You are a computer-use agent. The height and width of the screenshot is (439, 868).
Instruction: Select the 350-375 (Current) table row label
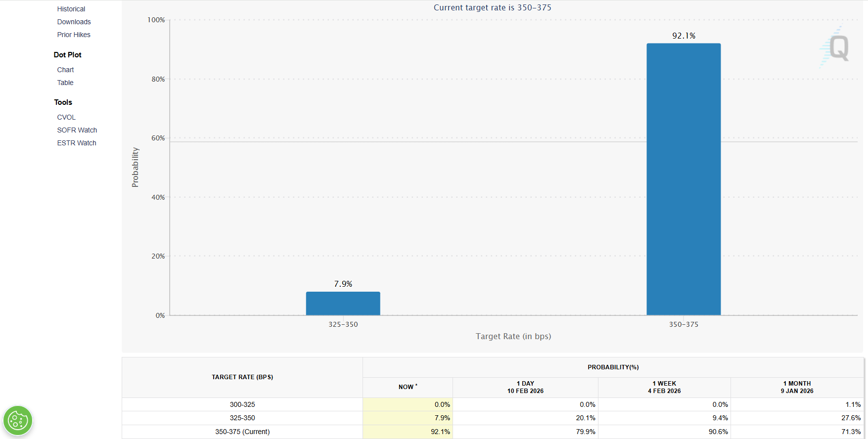tap(242, 432)
